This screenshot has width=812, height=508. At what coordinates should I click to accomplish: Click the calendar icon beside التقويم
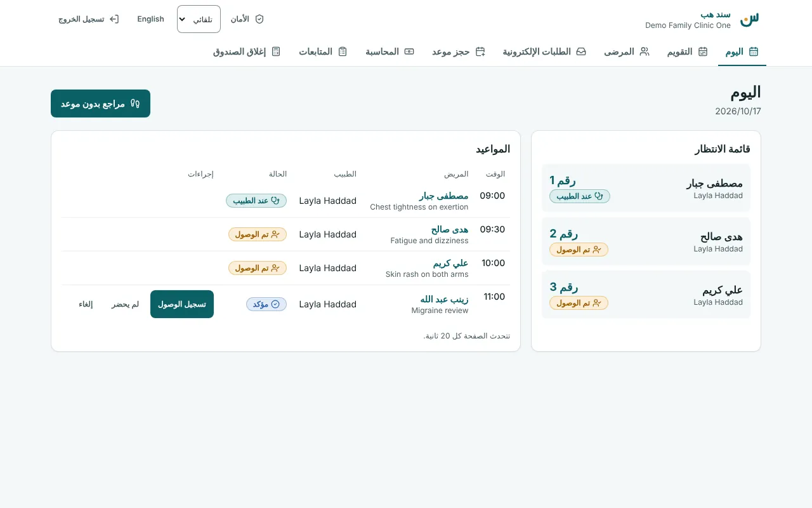[x=703, y=51]
